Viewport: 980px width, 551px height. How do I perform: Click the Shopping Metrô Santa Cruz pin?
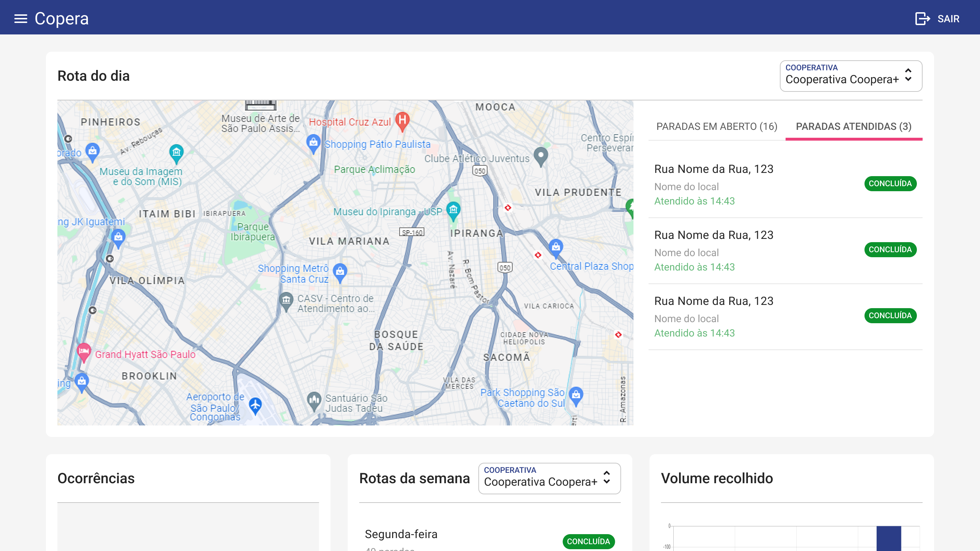[340, 271]
